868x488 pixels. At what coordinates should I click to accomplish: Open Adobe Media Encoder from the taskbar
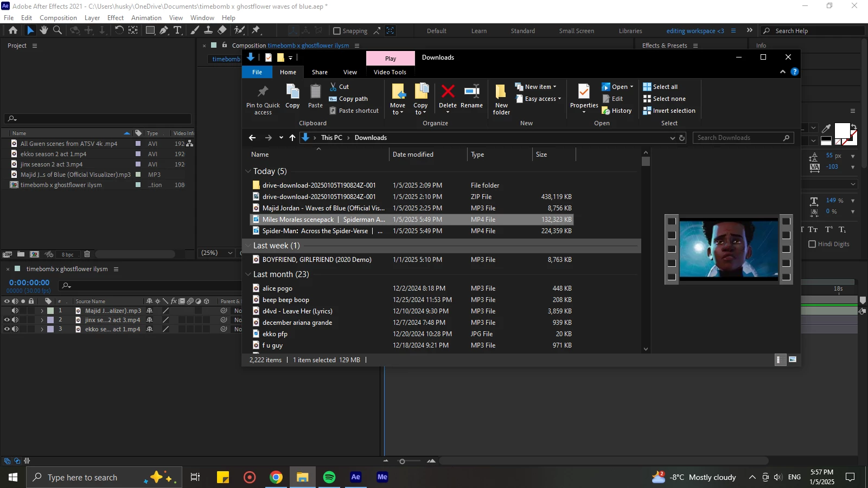click(x=382, y=477)
